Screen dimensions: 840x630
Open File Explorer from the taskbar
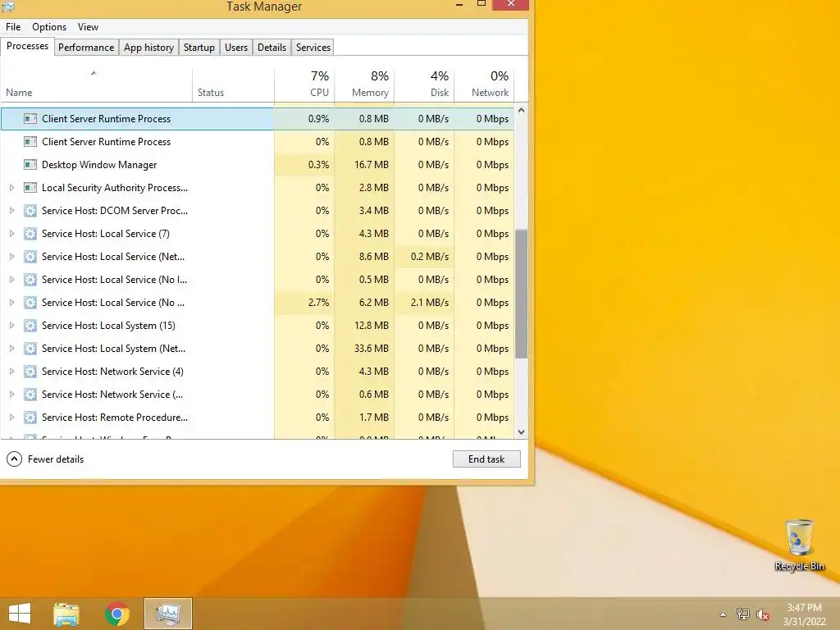coord(66,614)
